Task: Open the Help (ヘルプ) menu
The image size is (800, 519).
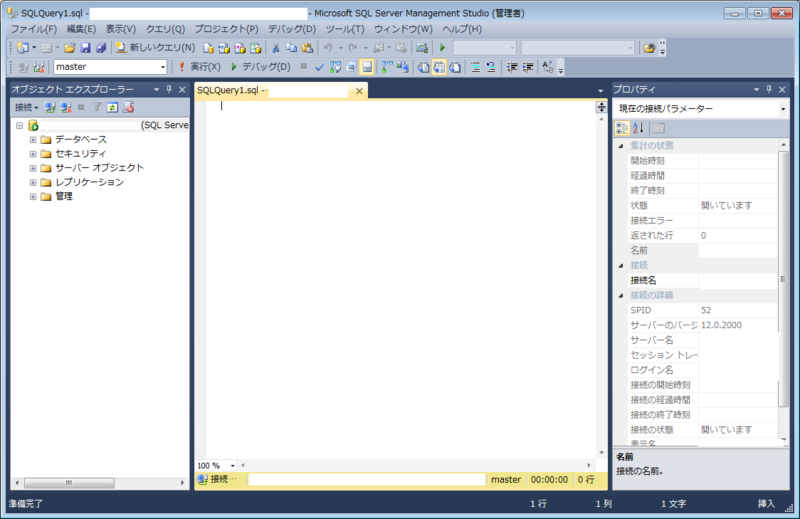Action: (462, 29)
